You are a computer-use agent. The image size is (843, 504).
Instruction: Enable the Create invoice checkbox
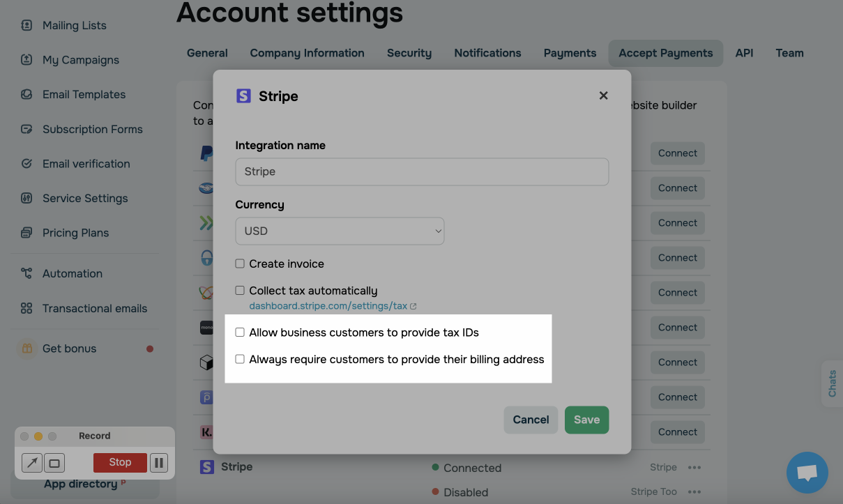coord(240,264)
